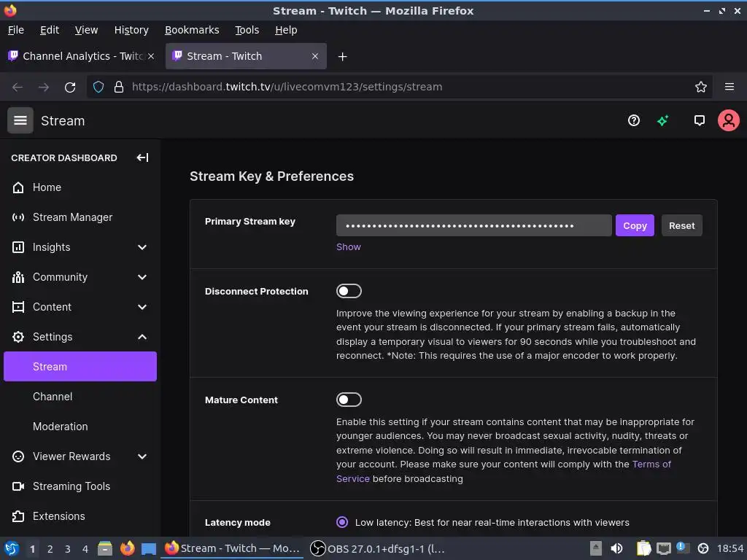Reset the primary stream key
The image size is (747, 560).
pos(682,226)
